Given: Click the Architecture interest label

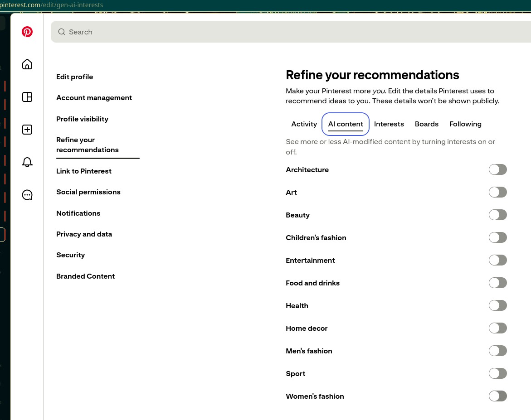Looking at the screenshot, I should point(307,170).
